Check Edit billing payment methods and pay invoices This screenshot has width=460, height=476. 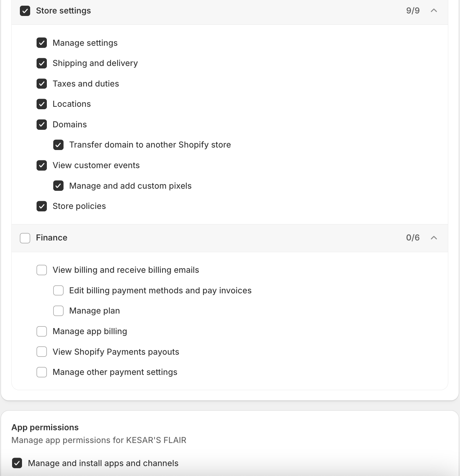pyautogui.click(x=58, y=290)
